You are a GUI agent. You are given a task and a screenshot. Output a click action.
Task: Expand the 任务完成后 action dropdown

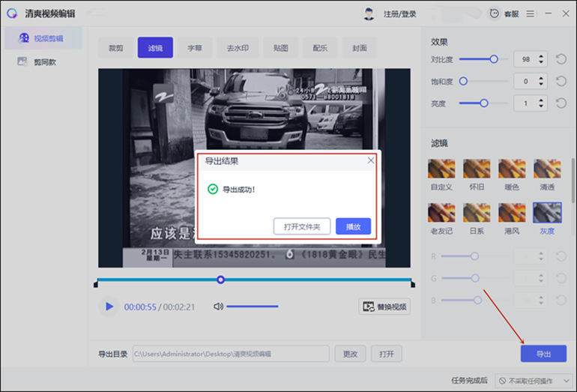click(x=534, y=381)
